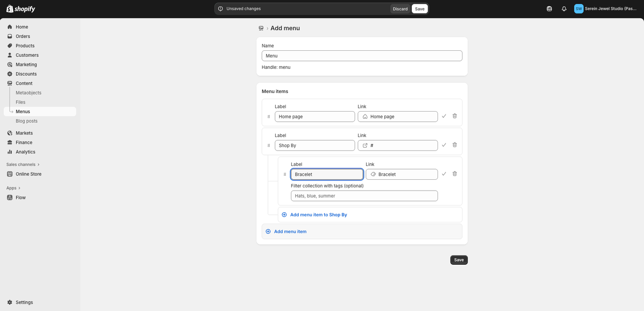The width and height of the screenshot is (644, 311).
Task: Delete the Home page menu item
Action: point(454,116)
